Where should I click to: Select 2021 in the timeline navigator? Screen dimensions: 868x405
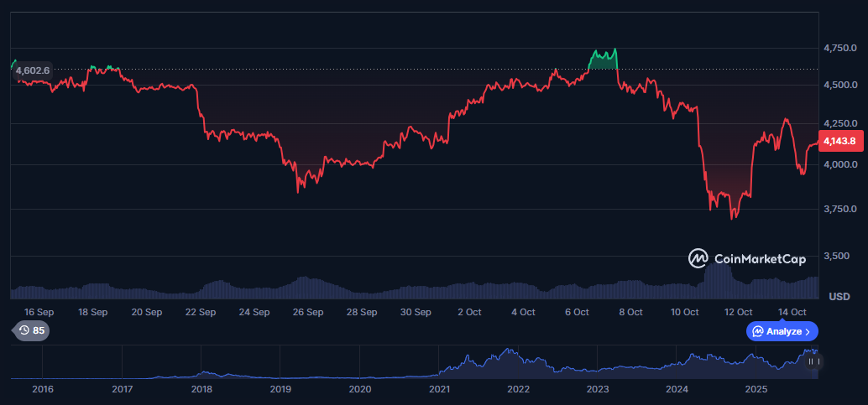click(x=439, y=389)
